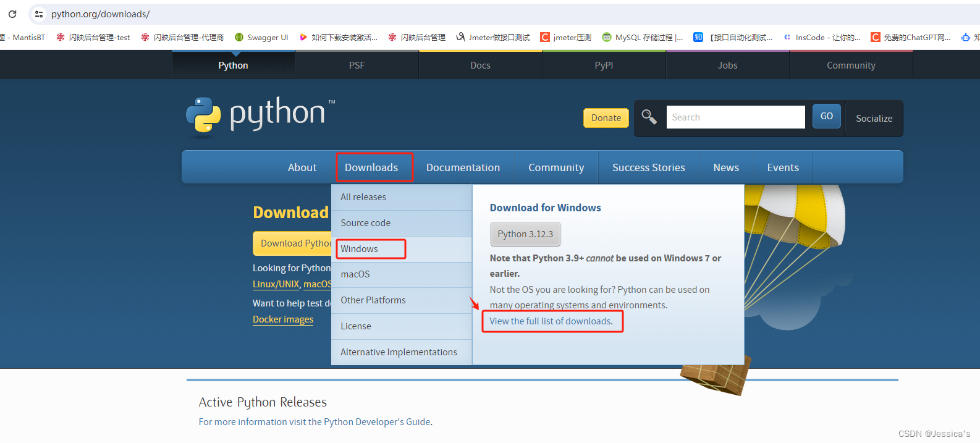Image resolution: width=980 pixels, height=443 pixels.
Task: Focus the Search input field
Action: coord(735,117)
